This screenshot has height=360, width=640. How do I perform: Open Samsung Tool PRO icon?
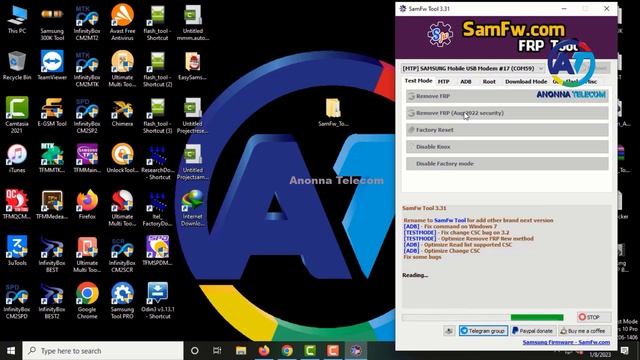point(122,301)
